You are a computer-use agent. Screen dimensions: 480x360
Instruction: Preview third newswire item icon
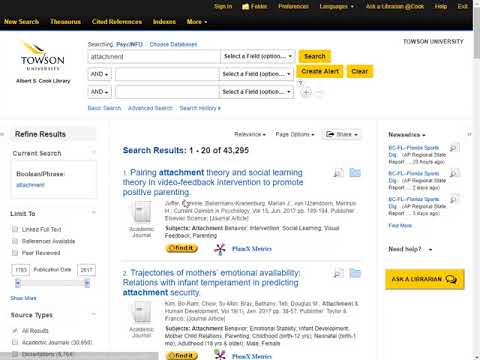454,199
